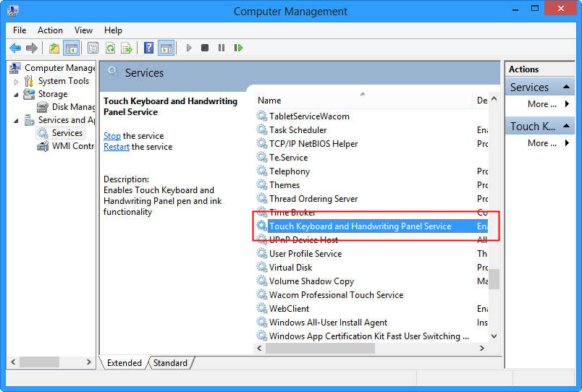
Task: Select the Windows All-User Install Agent service
Action: [328, 323]
